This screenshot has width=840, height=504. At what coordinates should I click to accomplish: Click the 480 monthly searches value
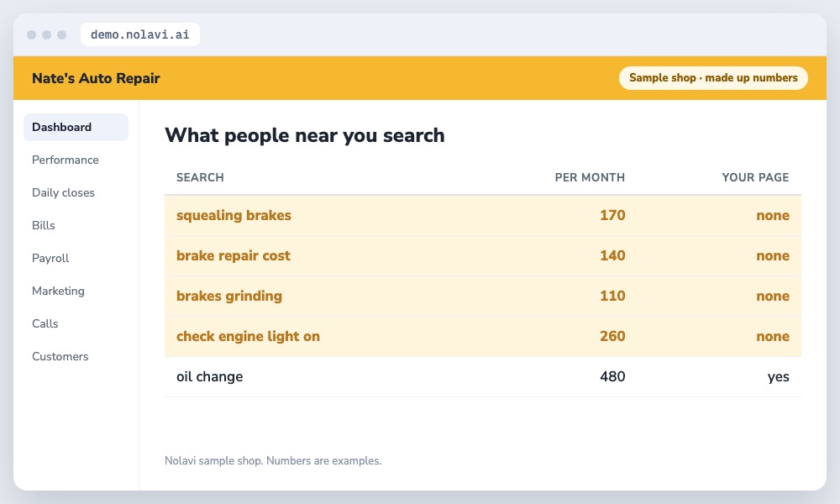coord(612,376)
